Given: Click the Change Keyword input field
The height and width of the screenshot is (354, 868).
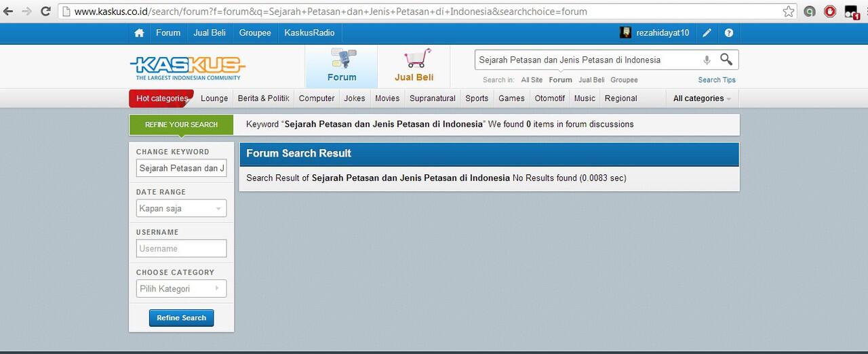Looking at the screenshot, I should [x=181, y=168].
